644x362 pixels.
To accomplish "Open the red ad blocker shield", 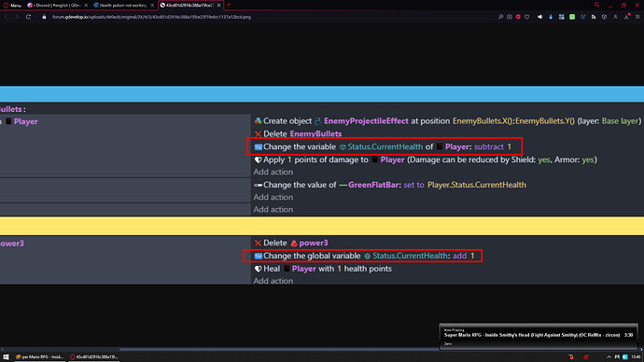I will point(518,17).
